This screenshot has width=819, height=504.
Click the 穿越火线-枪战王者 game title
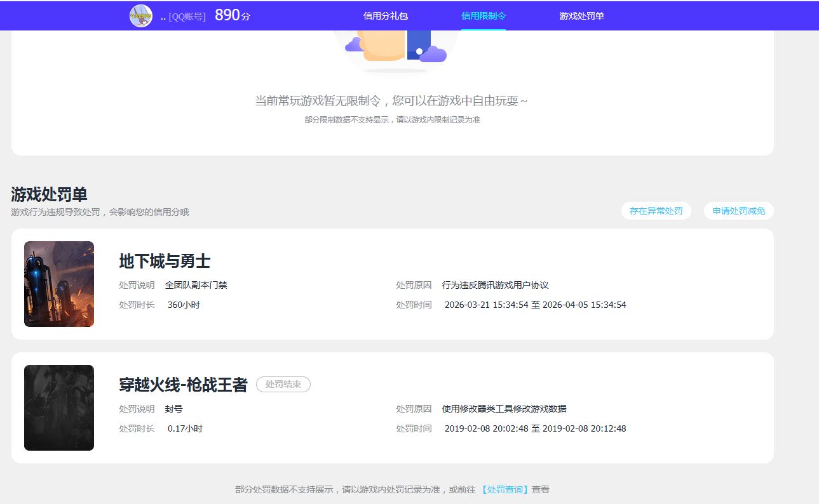183,385
